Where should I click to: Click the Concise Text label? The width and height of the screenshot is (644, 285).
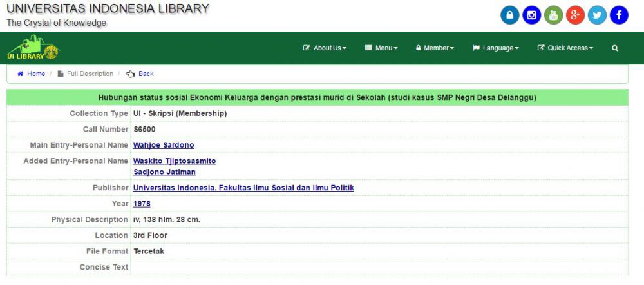tap(104, 268)
